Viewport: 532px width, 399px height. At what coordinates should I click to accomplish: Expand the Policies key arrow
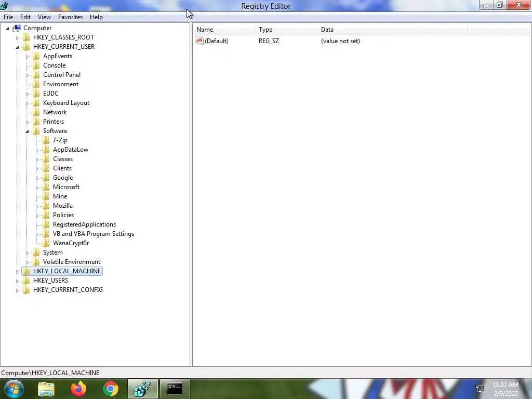point(37,216)
